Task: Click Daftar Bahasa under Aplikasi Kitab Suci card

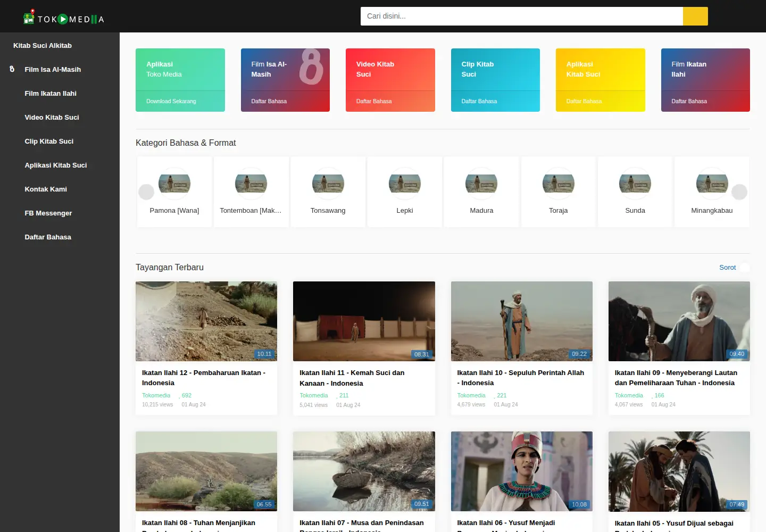Action: tap(584, 101)
